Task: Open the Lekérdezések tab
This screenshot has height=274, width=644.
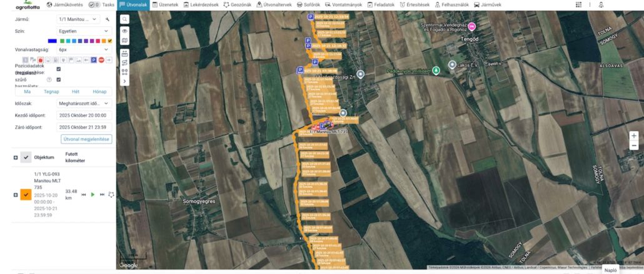Action: tap(201, 4)
